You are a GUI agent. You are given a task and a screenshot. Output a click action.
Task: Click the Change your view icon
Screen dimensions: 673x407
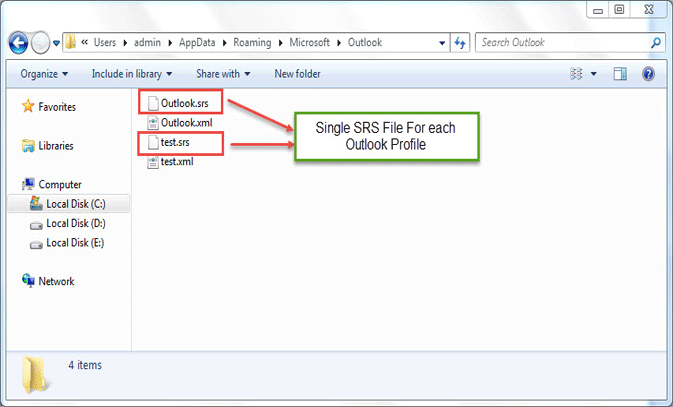(x=576, y=74)
